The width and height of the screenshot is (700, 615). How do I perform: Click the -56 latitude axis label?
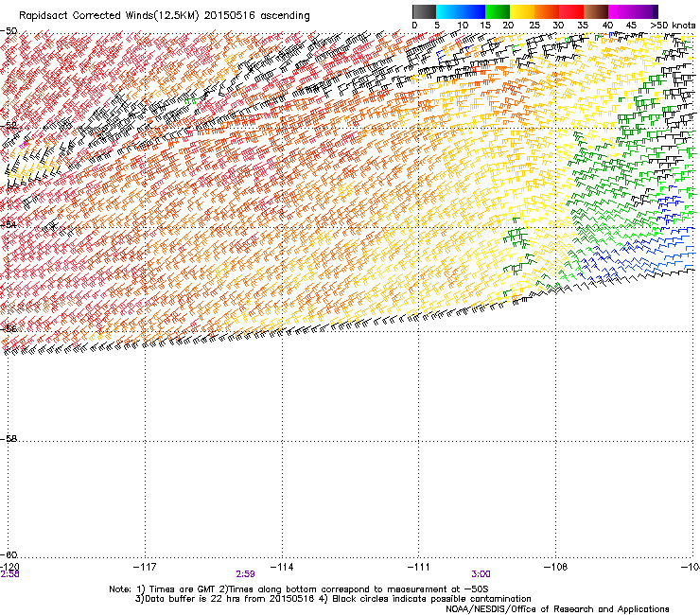pyautogui.click(x=9, y=328)
